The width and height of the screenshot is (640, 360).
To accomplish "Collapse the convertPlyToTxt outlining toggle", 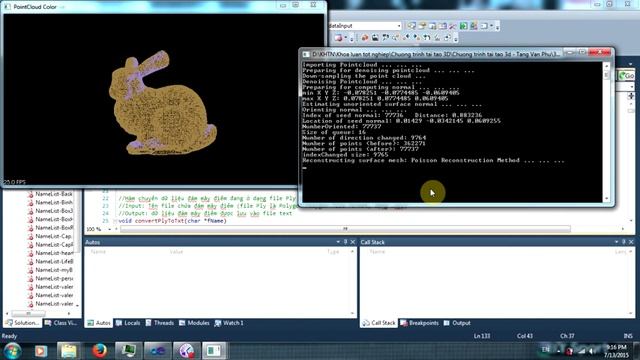I will 115,221.
